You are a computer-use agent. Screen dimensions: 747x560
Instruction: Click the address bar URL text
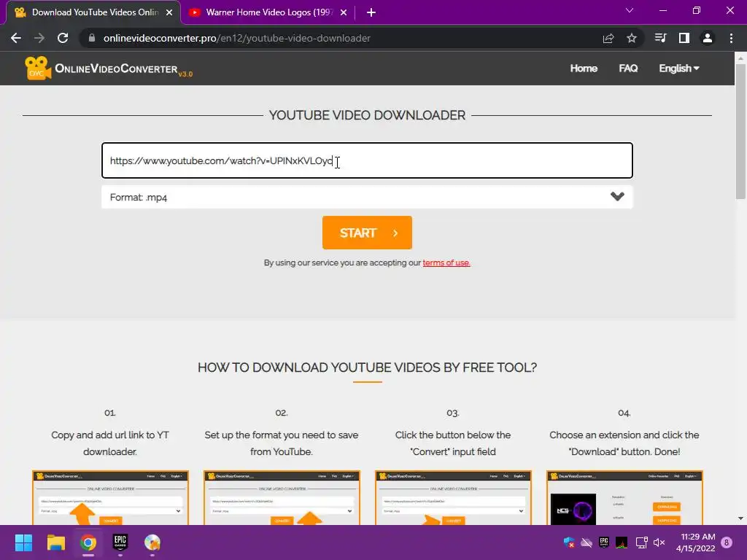tap(237, 38)
